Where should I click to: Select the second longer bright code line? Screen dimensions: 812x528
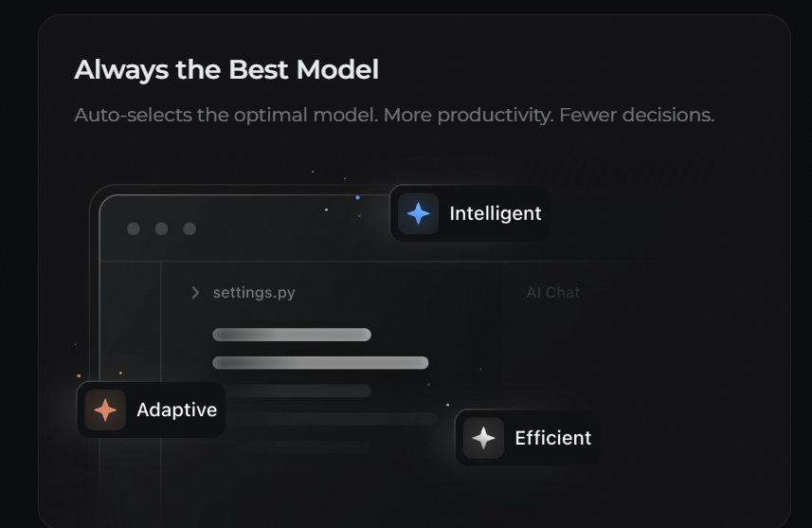(x=320, y=363)
